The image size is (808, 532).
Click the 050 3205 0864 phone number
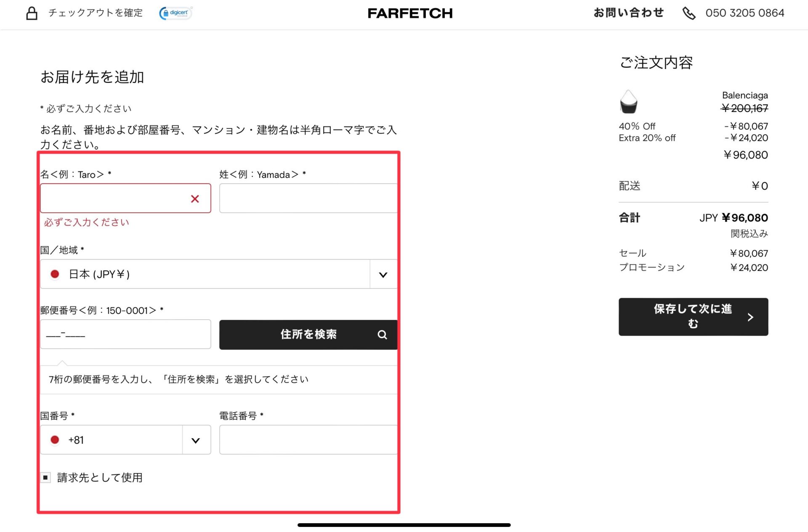click(744, 13)
